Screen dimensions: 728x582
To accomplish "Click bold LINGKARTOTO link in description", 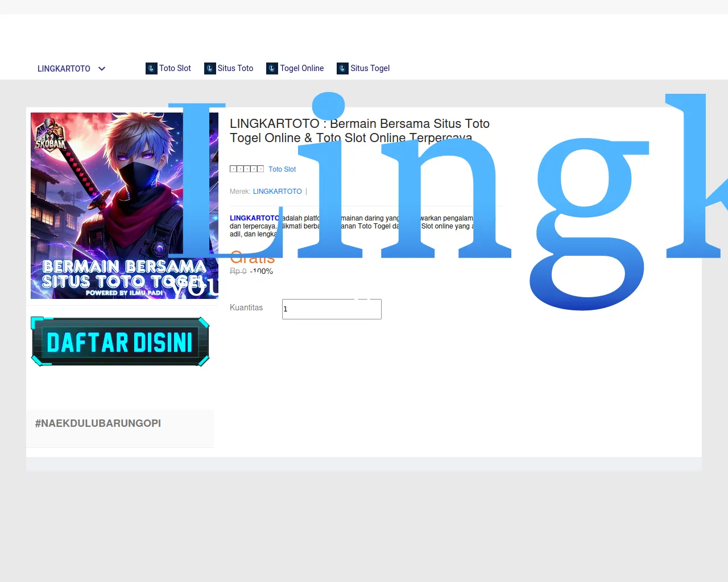I will [x=255, y=218].
